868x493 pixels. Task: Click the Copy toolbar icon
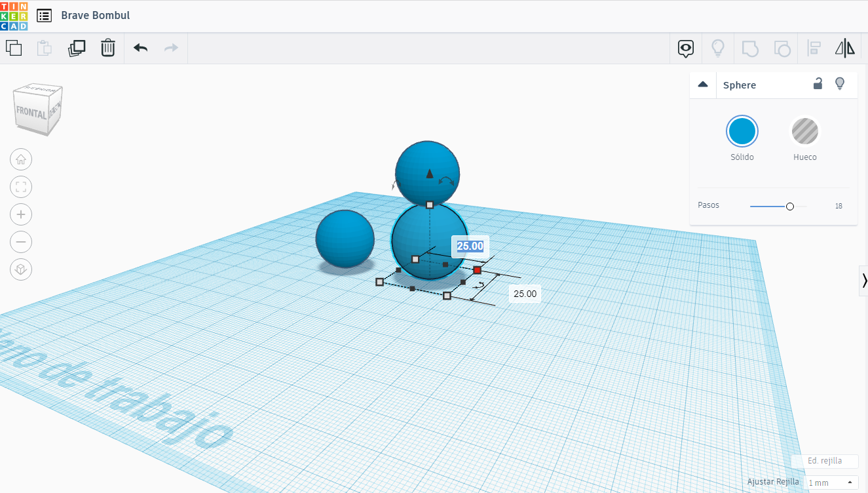[x=14, y=48]
